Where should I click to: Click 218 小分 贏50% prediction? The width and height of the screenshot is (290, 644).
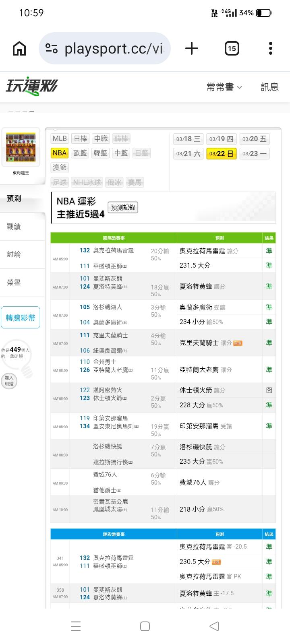[x=201, y=509]
